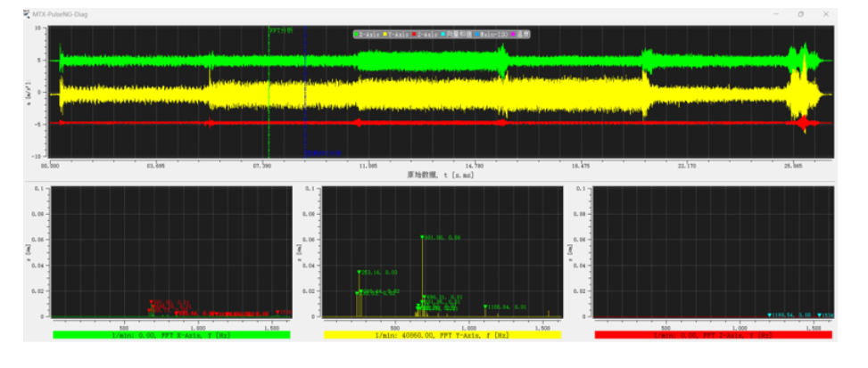Click the magenta legend square

click(513, 34)
